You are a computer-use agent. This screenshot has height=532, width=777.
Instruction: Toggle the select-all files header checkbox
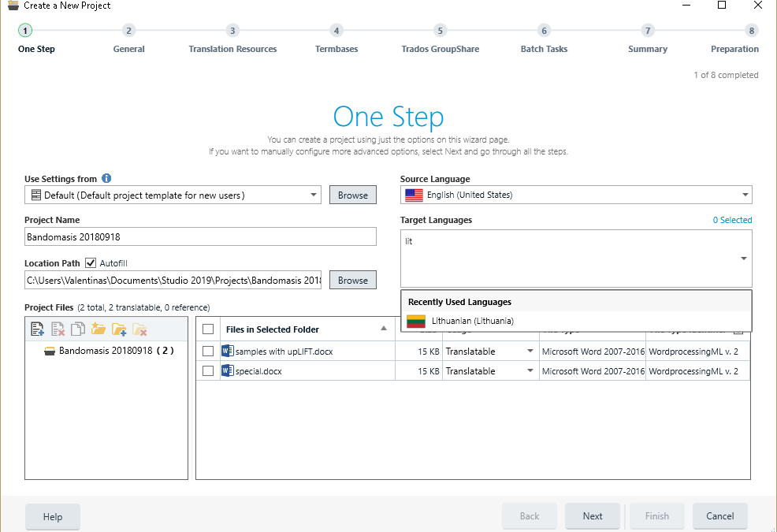click(208, 329)
